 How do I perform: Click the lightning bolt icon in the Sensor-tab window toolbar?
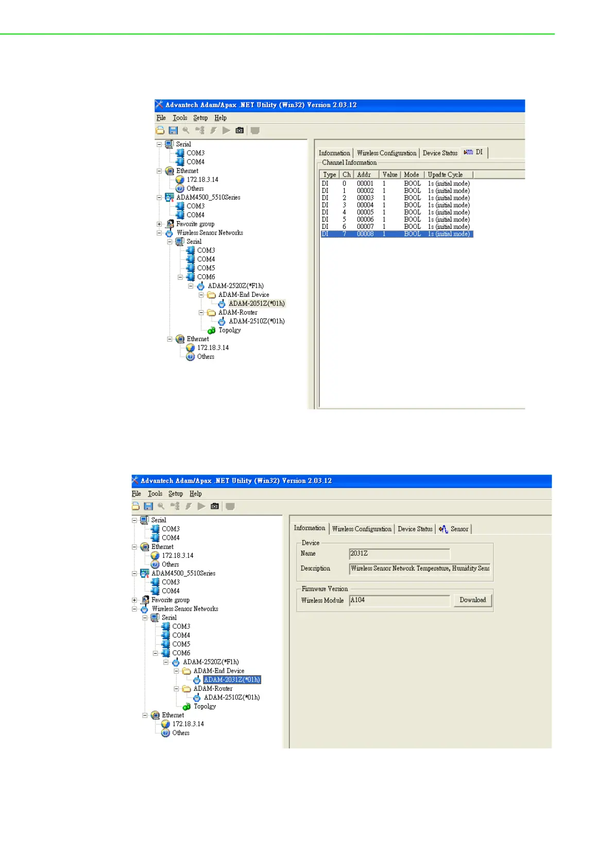[x=189, y=506]
